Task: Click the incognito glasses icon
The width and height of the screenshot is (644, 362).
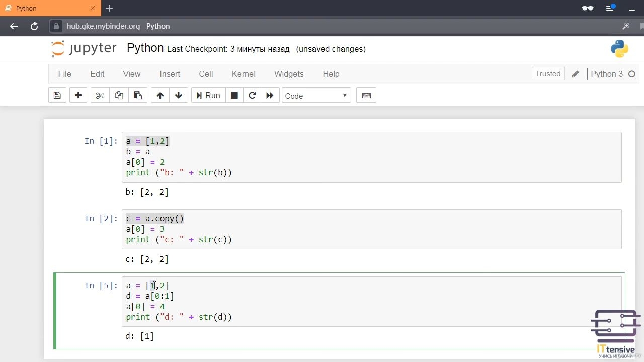Action: [x=587, y=8]
